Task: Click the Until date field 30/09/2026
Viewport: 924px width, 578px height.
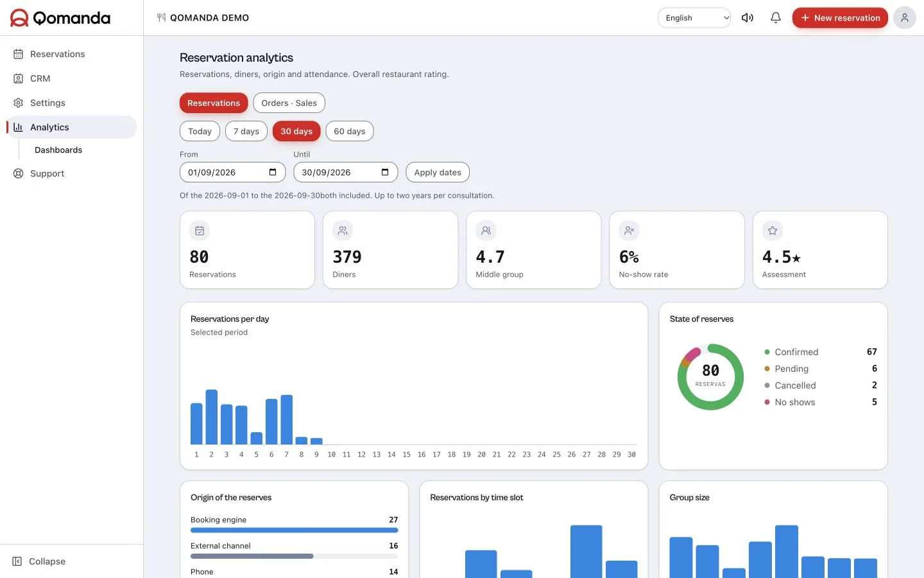Action: [x=345, y=172]
